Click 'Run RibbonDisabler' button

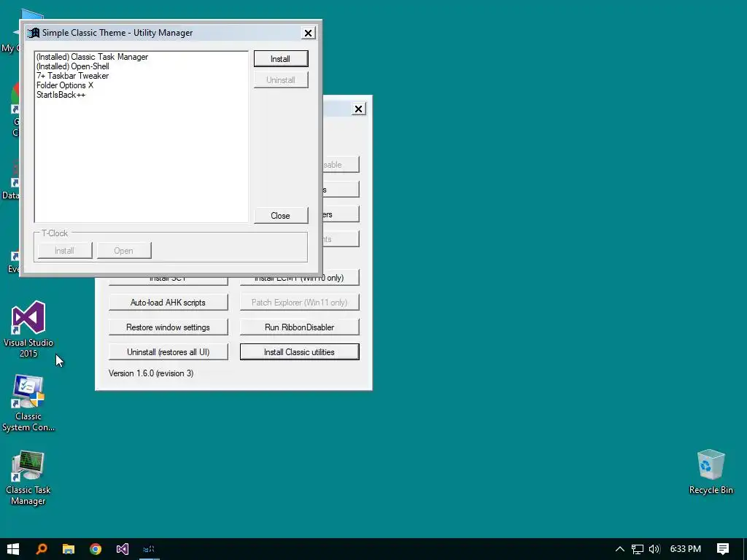(300, 327)
